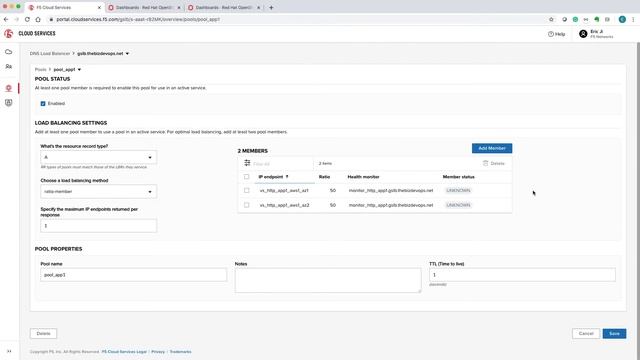Click the pool Delete button at bottom left
This screenshot has width=640, height=360.
43,333
